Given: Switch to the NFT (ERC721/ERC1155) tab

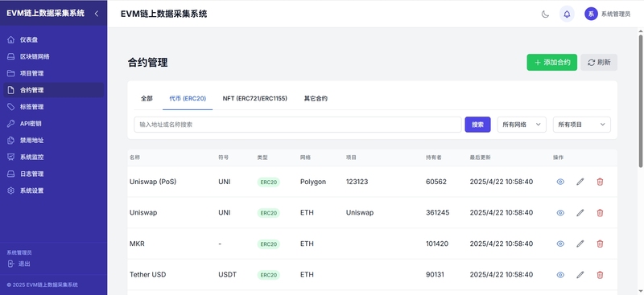Looking at the screenshot, I should (254, 99).
